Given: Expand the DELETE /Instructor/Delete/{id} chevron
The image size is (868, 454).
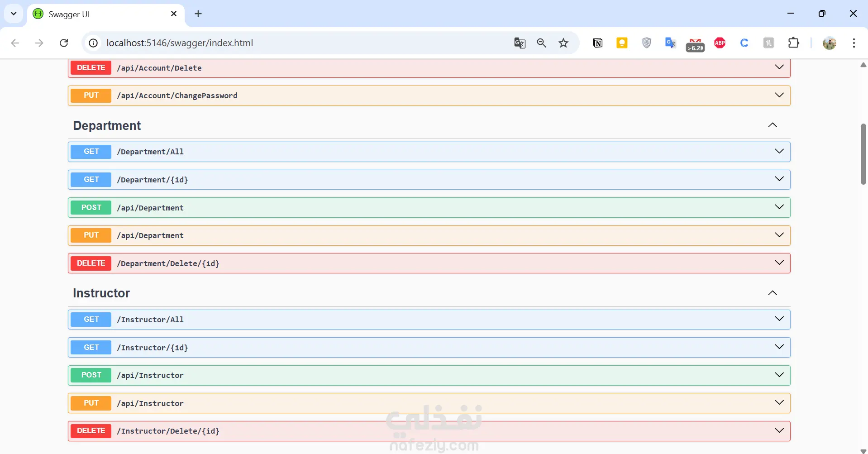Looking at the screenshot, I should point(779,430).
